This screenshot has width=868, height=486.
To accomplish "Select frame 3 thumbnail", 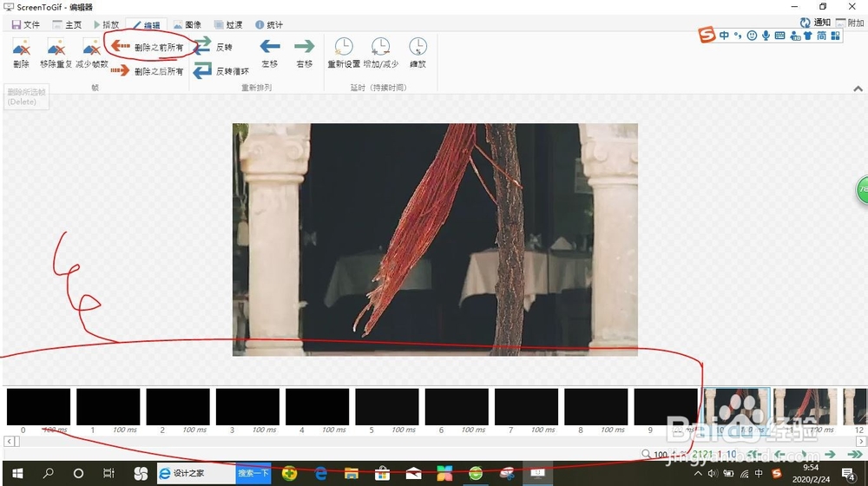I will pyautogui.click(x=247, y=407).
